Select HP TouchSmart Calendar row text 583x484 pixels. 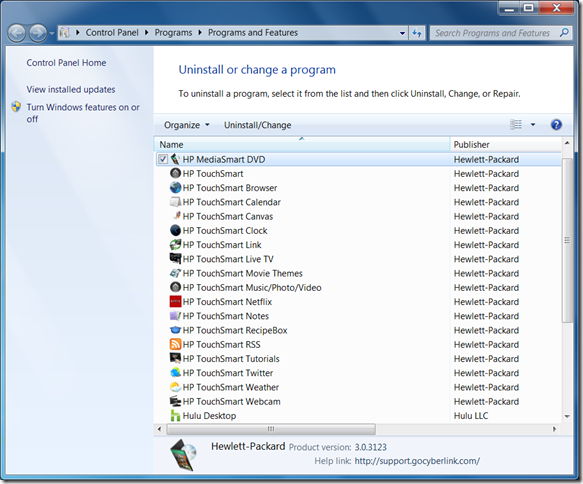[232, 202]
